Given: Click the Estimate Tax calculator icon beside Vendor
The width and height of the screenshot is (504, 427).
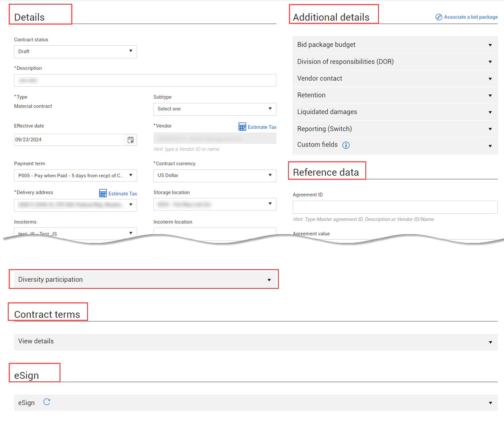Looking at the screenshot, I should pos(242,127).
